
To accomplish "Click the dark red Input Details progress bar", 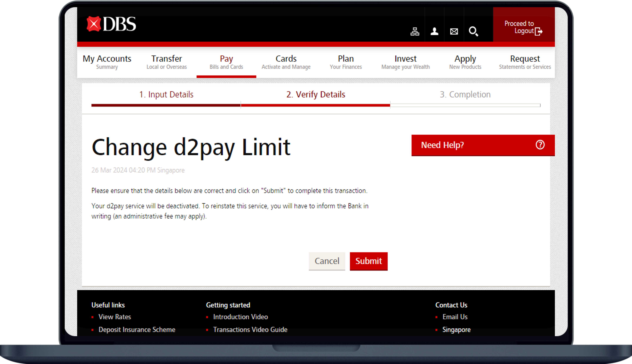I will (166, 105).
